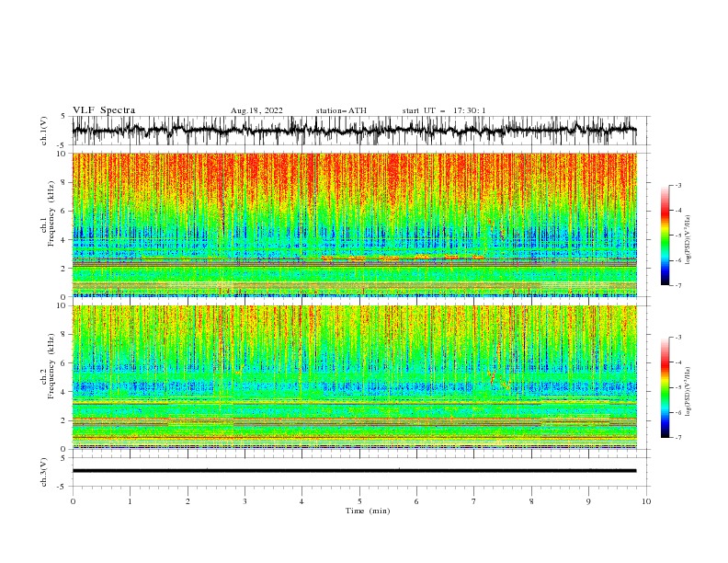Click the ch.3 flat black trace
This screenshot has height=563, width=728.
pyautogui.click(x=354, y=471)
